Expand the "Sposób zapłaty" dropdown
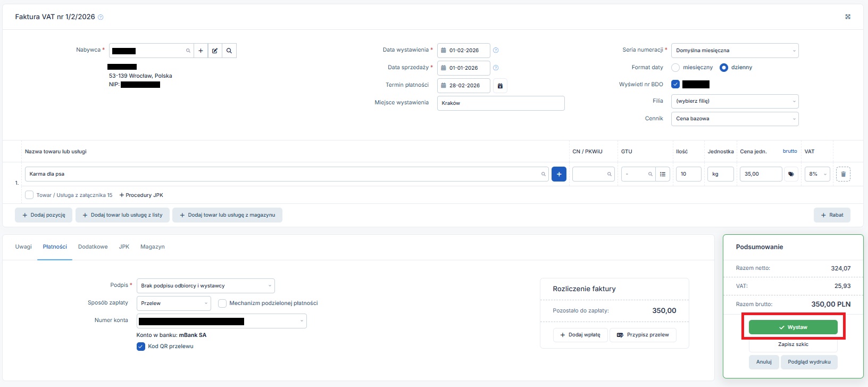This screenshot has height=387, width=868. click(174, 303)
